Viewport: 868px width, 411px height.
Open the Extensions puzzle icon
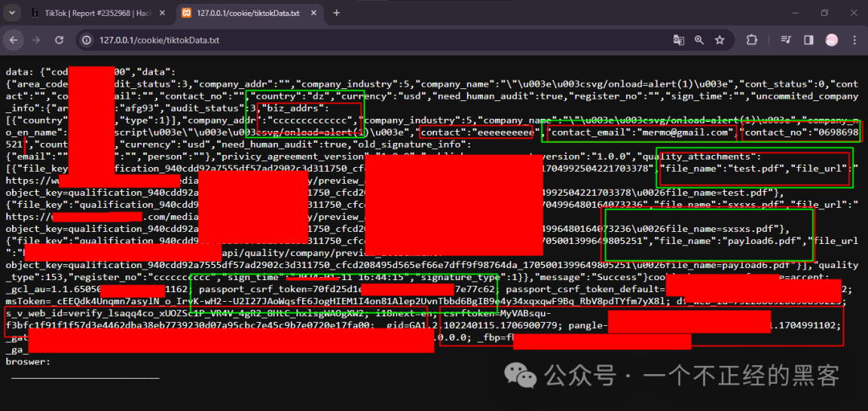(751, 40)
